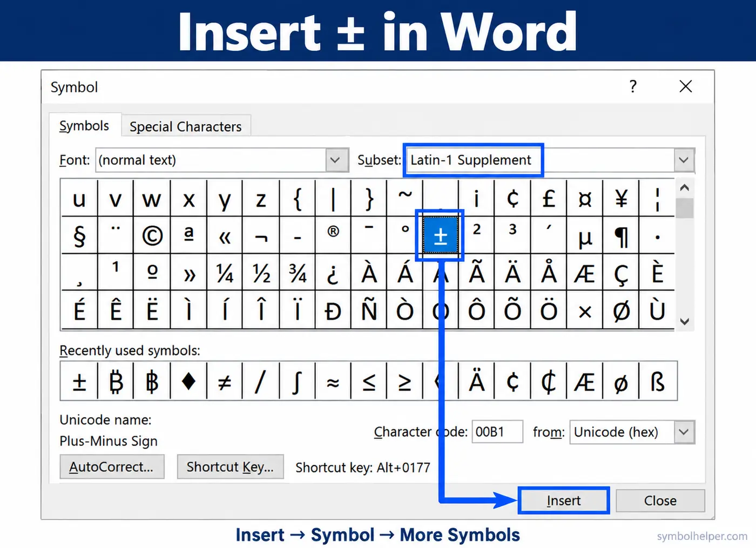Pick the inverted exclamation ¡ symbol

click(476, 199)
